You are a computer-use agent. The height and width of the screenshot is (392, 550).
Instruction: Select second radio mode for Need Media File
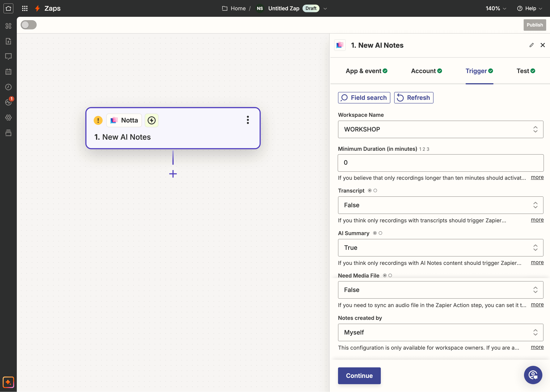[390, 275]
